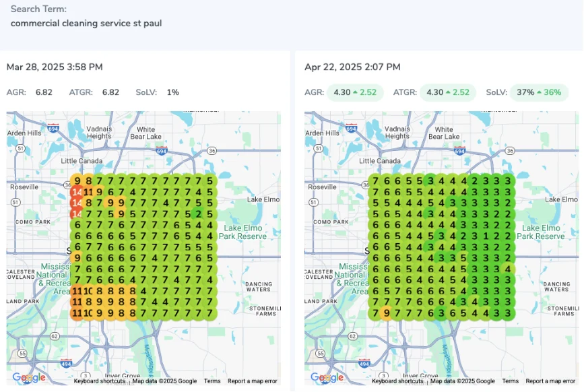Click the AGR 4.30 improvement badge
Image resolution: width=584 pixels, height=392 pixels.
tap(355, 92)
